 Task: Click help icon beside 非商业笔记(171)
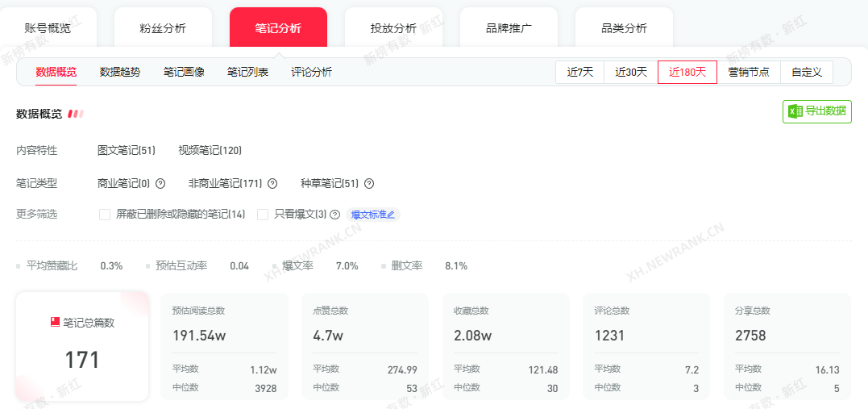(x=272, y=183)
